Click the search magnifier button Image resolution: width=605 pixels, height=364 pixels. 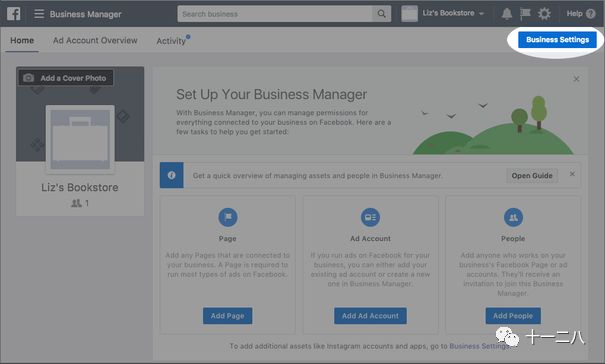tap(382, 14)
